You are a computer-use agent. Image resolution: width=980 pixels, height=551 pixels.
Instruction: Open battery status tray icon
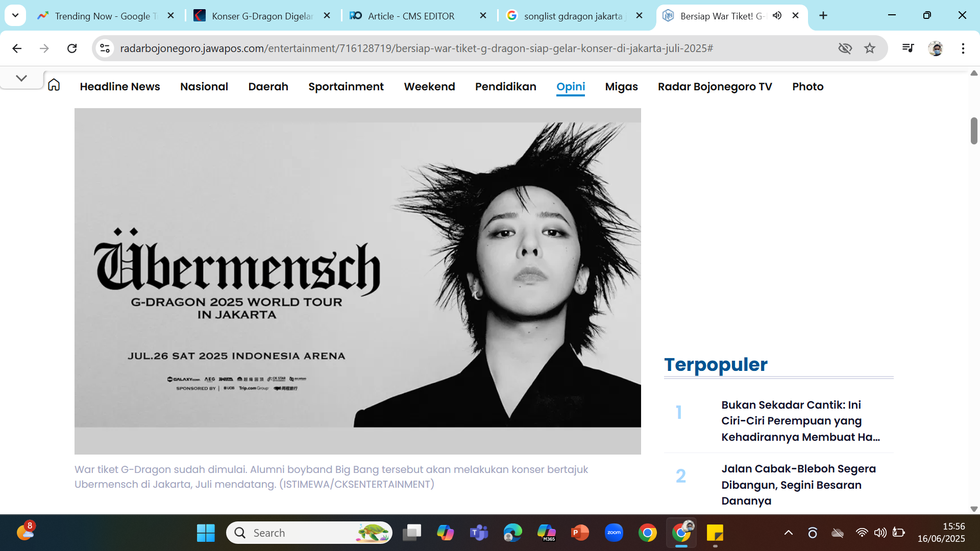click(x=899, y=533)
